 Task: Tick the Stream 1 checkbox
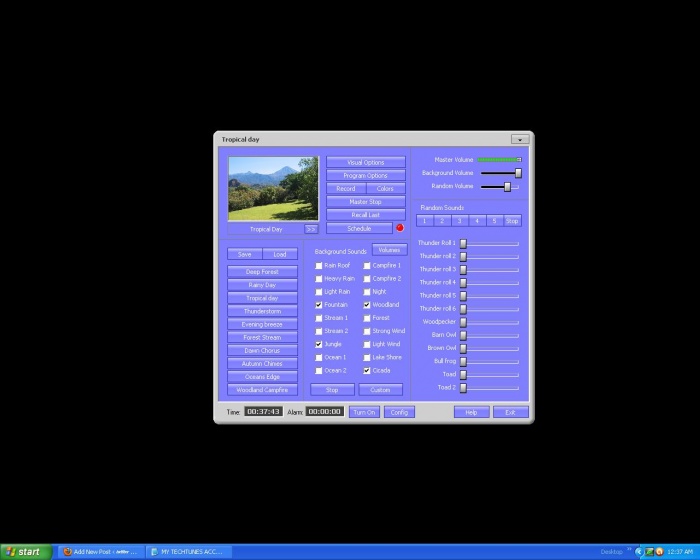click(x=319, y=318)
